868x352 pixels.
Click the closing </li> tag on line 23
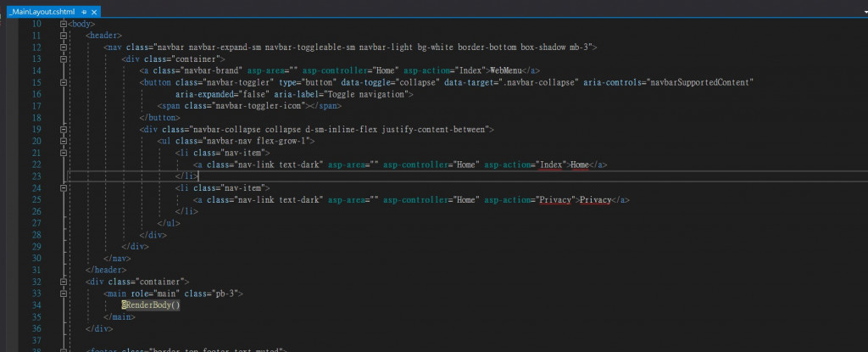[x=186, y=176]
